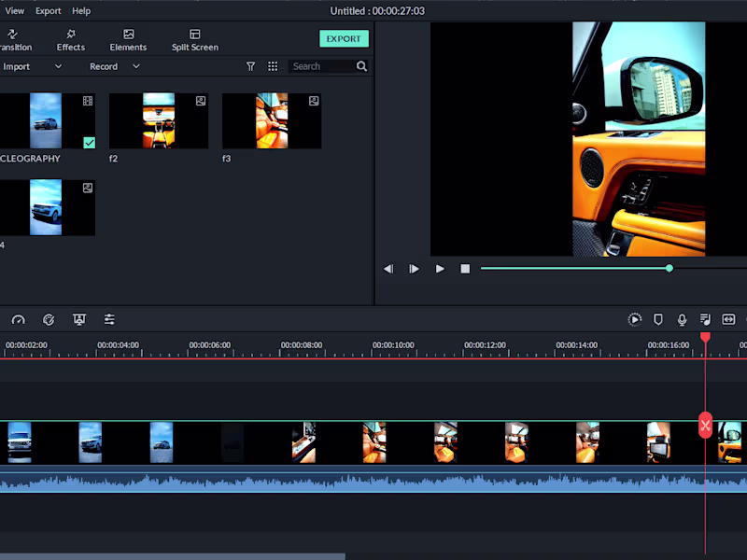Open the media filter funnel icon
This screenshot has width=747, height=560.
coord(250,66)
